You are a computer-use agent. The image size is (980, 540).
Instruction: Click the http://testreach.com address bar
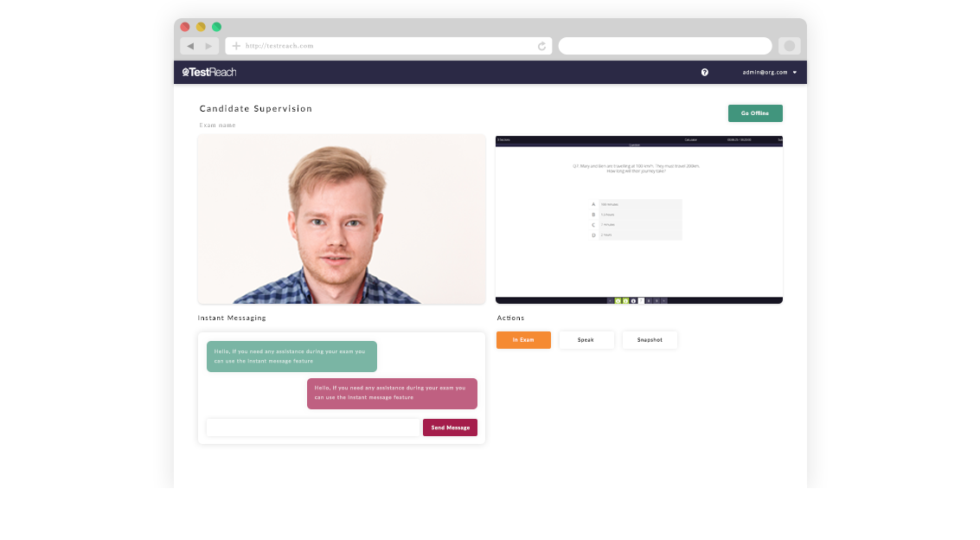pos(388,46)
